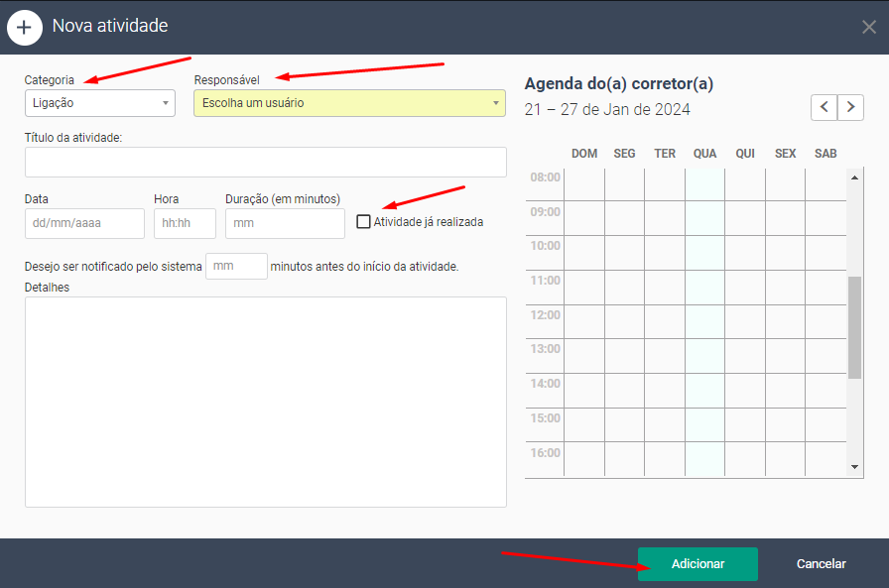The image size is (889, 588).
Task: Click the Duração minutes input field
Action: [x=285, y=223]
